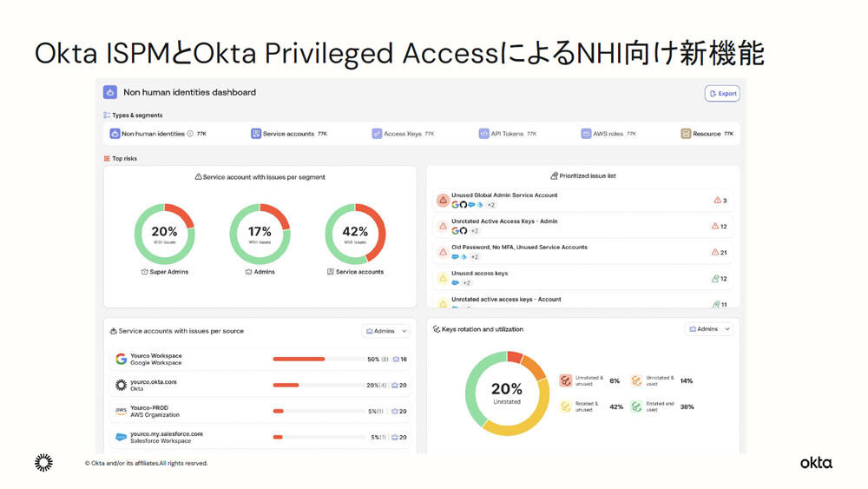Open the Admins dropdown in Keys rotation panel
Image resolution: width=868 pixels, height=489 pixels.
709,329
